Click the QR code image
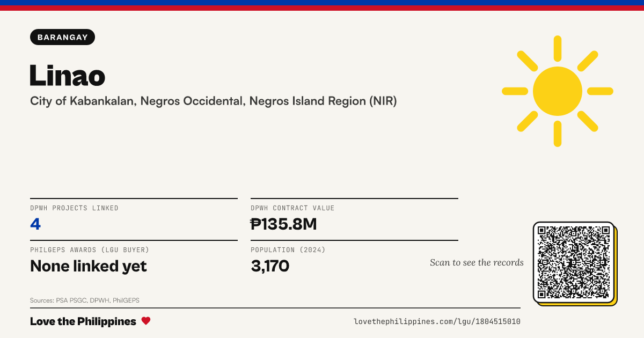This screenshot has width=644, height=338. point(574,262)
